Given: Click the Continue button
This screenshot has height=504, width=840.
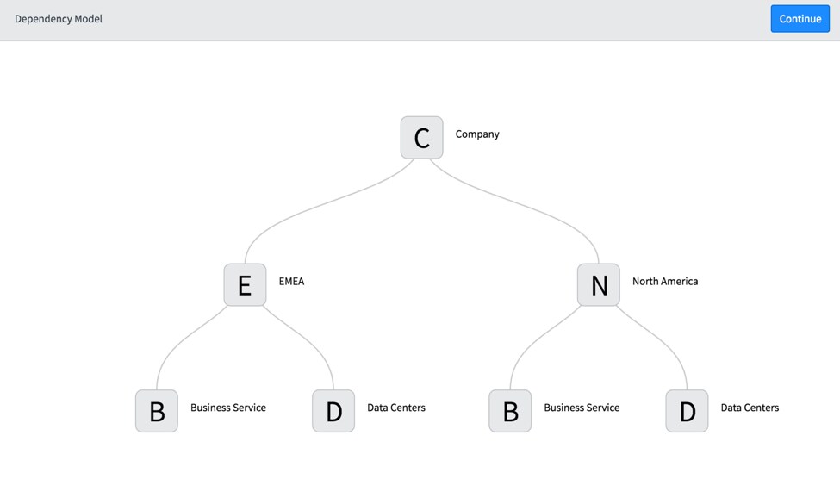Looking at the screenshot, I should 800,19.
